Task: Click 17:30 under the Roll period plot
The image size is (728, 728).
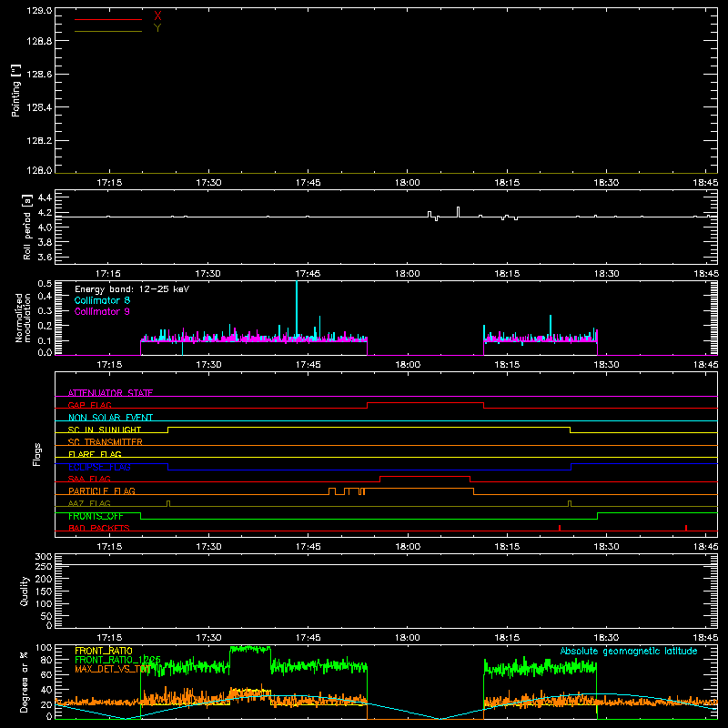Action: pos(208,274)
